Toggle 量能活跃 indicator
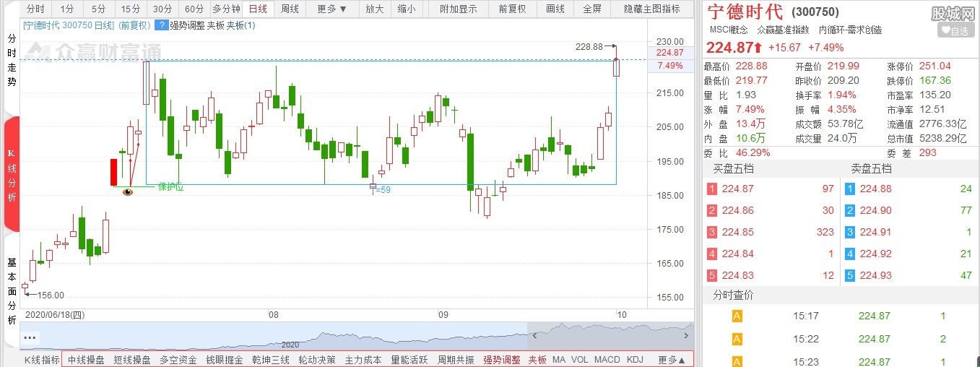This screenshot has width=980, height=367. 409,360
